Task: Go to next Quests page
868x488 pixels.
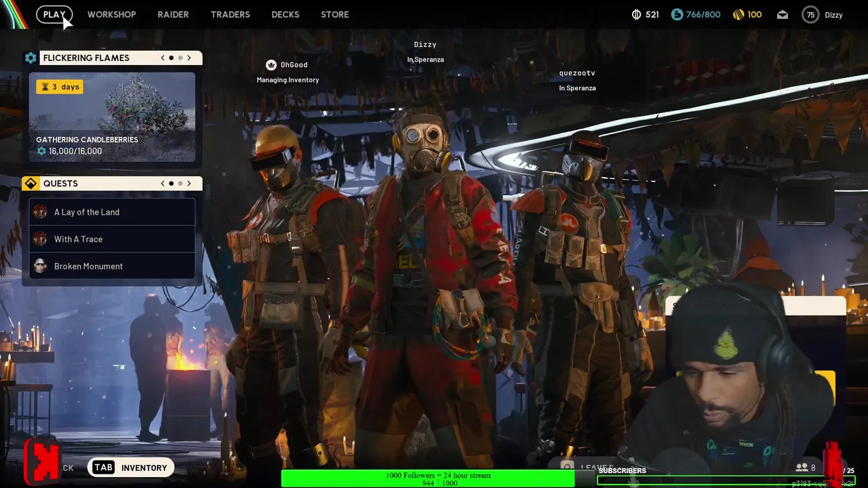Action: click(x=189, y=184)
